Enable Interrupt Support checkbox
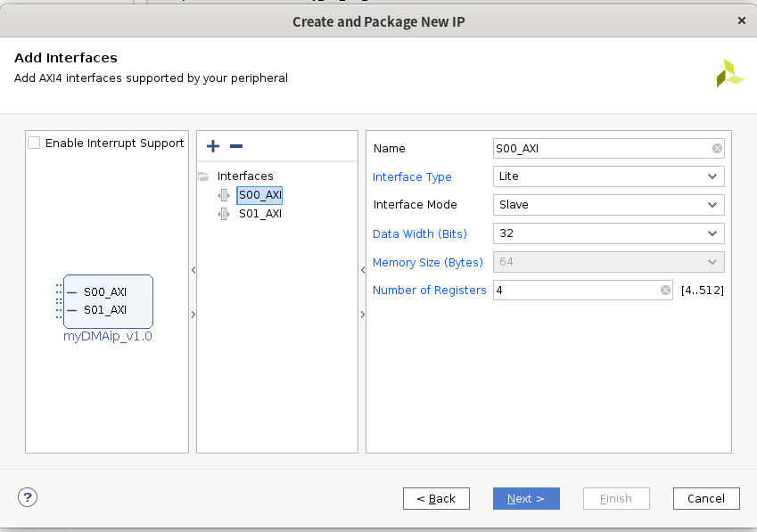 [35, 143]
